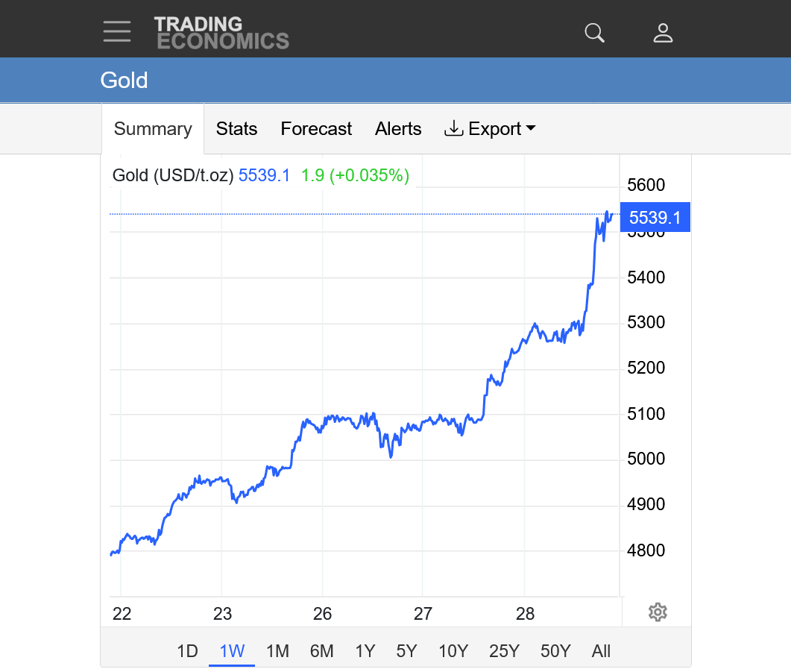The height and width of the screenshot is (672, 791).
Task: Open the hamburger navigation menu
Action: (117, 32)
